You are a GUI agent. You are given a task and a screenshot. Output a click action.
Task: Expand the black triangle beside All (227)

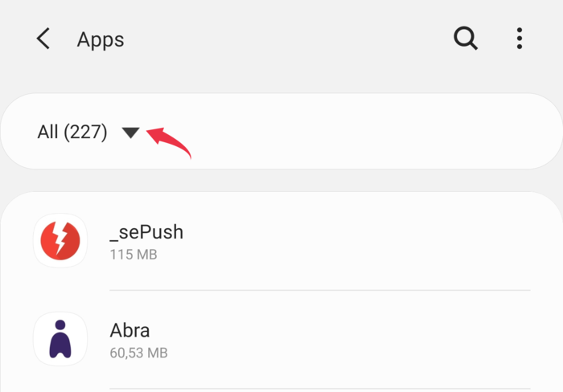coord(130,133)
